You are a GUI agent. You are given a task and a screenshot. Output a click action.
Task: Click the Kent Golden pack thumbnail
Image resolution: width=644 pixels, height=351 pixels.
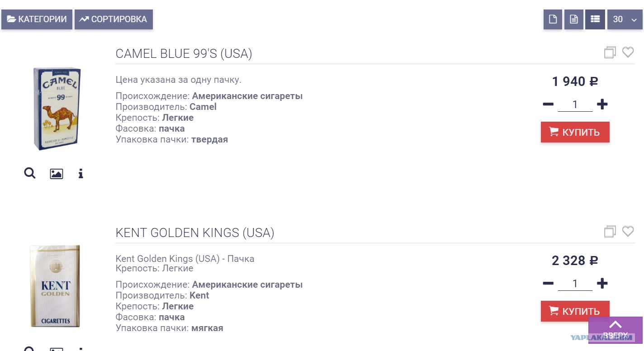(x=56, y=286)
